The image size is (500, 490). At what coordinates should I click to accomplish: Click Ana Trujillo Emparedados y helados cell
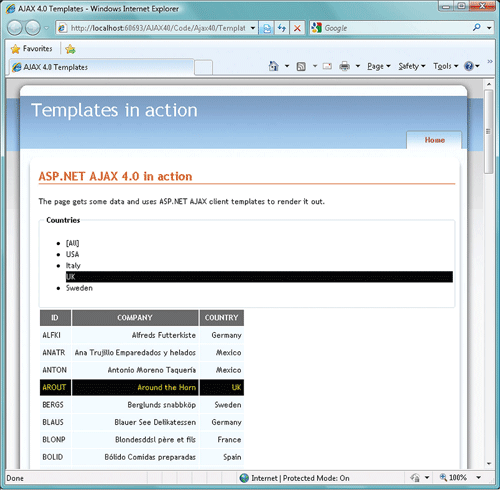tap(135, 353)
